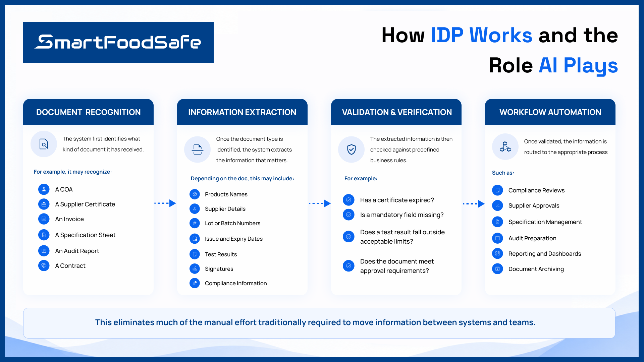Click the 'How IDP Works and the' title line
Image resolution: width=644 pixels, height=362 pixels.
click(x=500, y=35)
